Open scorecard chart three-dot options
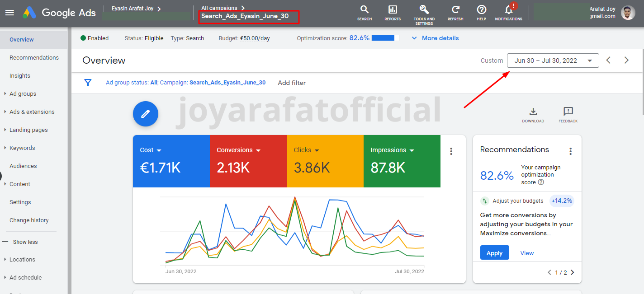The height and width of the screenshot is (294, 644). tap(451, 151)
